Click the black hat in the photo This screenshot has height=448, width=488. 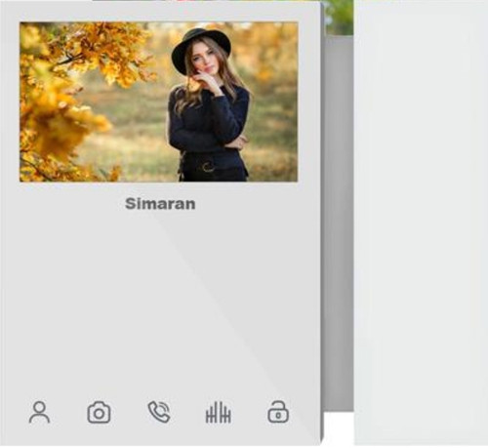click(x=201, y=48)
